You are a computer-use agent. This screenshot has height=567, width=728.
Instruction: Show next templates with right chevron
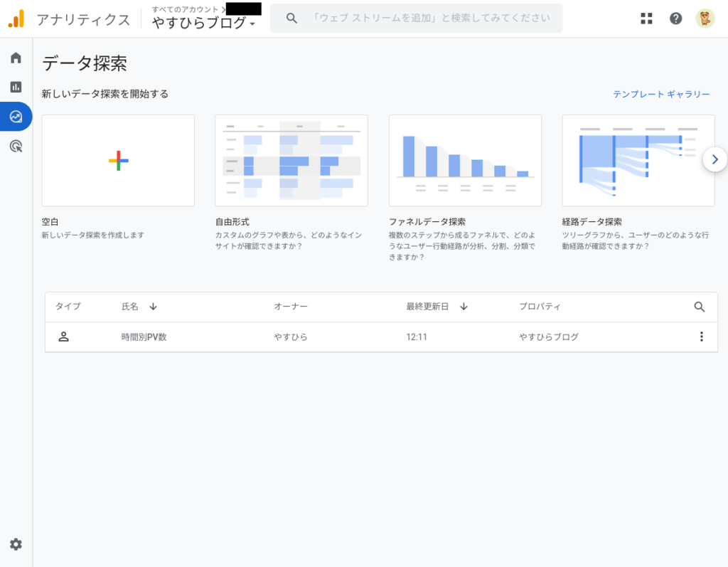click(x=714, y=159)
